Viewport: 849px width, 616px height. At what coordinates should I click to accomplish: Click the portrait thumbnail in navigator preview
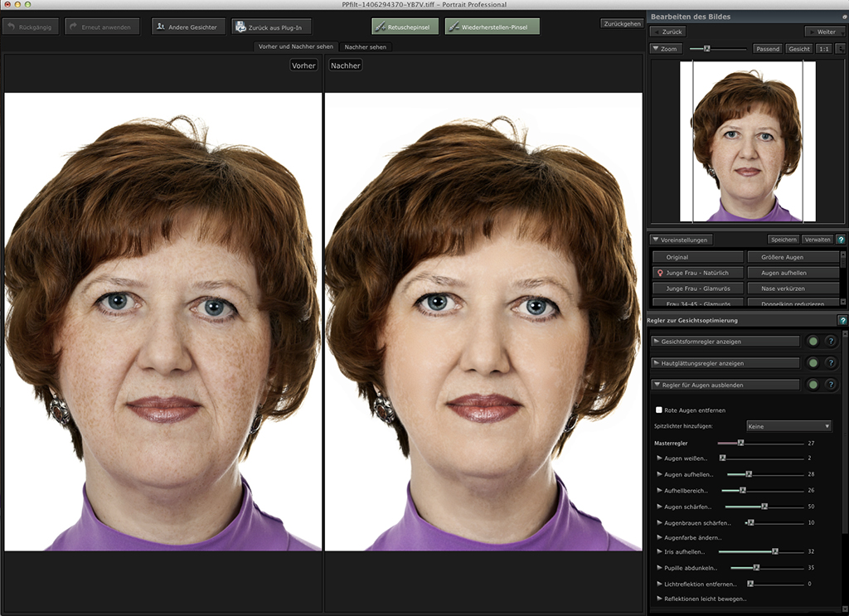point(747,141)
